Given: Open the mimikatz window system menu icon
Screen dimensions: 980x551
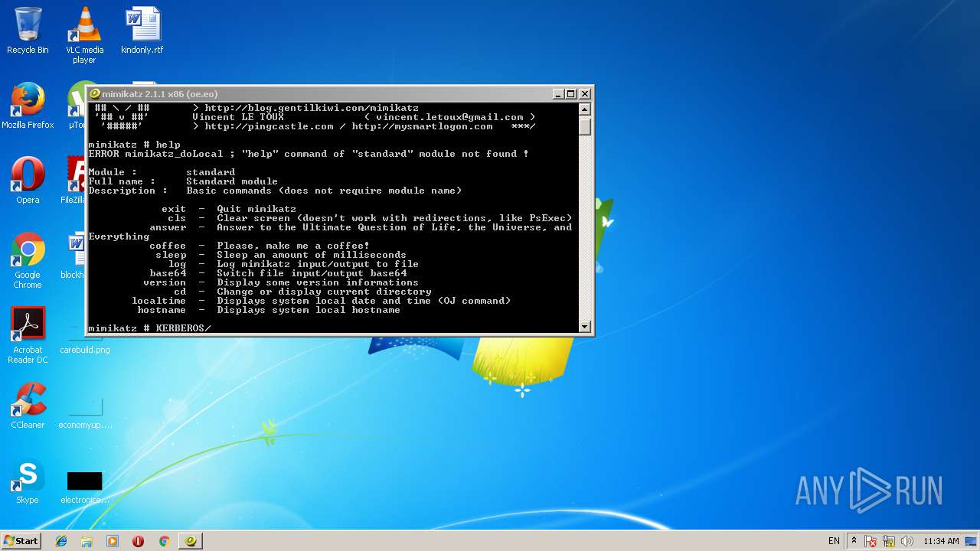Looking at the screenshot, I should click(96, 93).
